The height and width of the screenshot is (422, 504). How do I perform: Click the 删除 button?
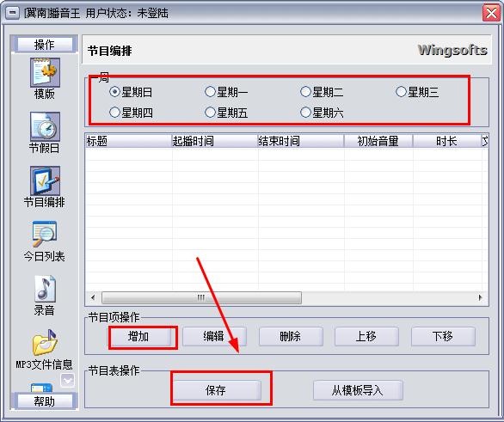[291, 337]
